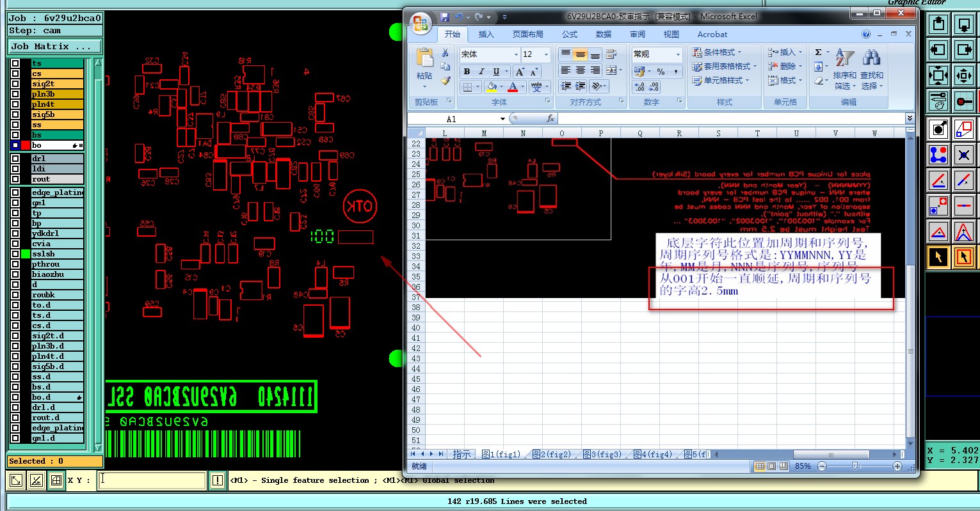Viewport: 980px width, 511px height.
Task: Click the exclamation mark button
Action: pyautogui.click(x=218, y=480)
